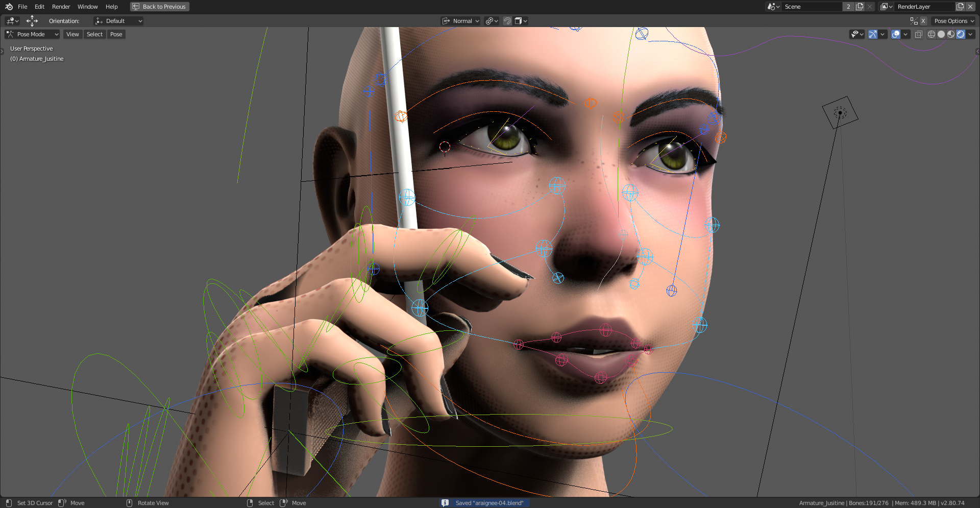
Task: Click the Bones:191/276 statistics text
Action: pyautogui.click(x=868, y=503)
